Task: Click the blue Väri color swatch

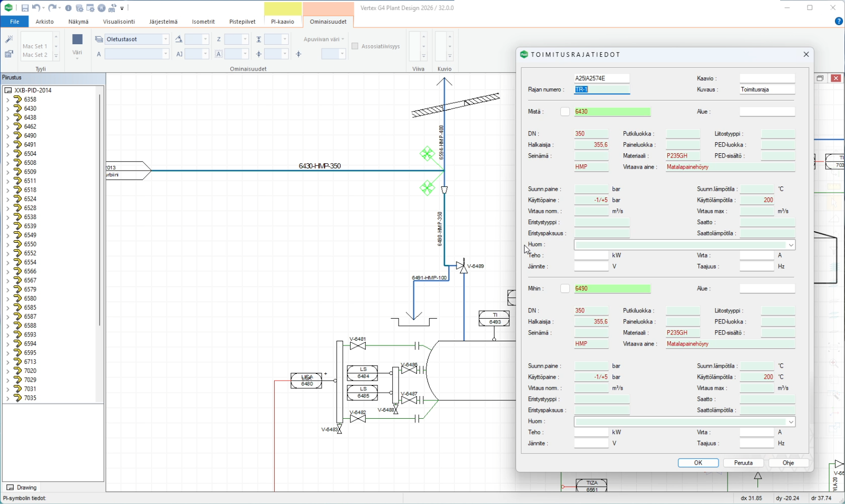Action: pyautogui.click(x=77, y=39)
